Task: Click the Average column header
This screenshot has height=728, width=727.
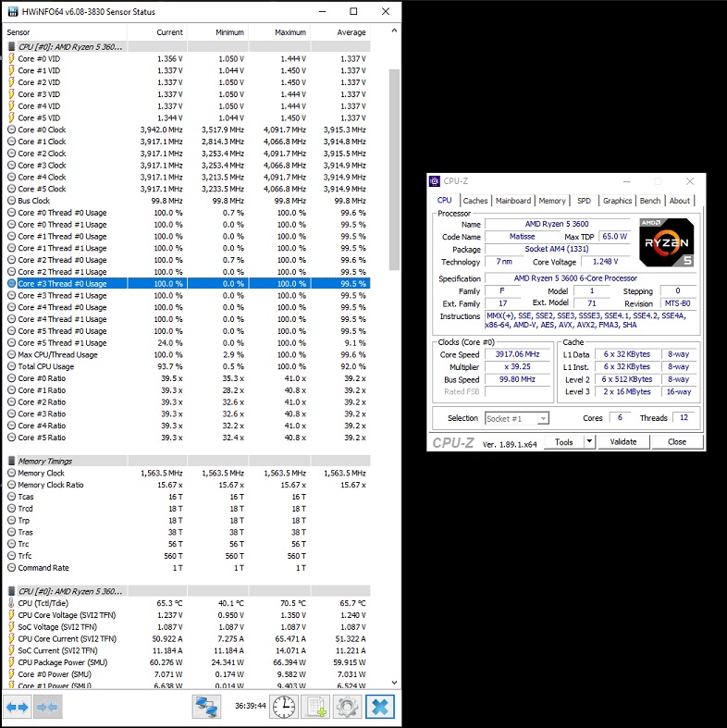Action: click(x=340, y=32)
